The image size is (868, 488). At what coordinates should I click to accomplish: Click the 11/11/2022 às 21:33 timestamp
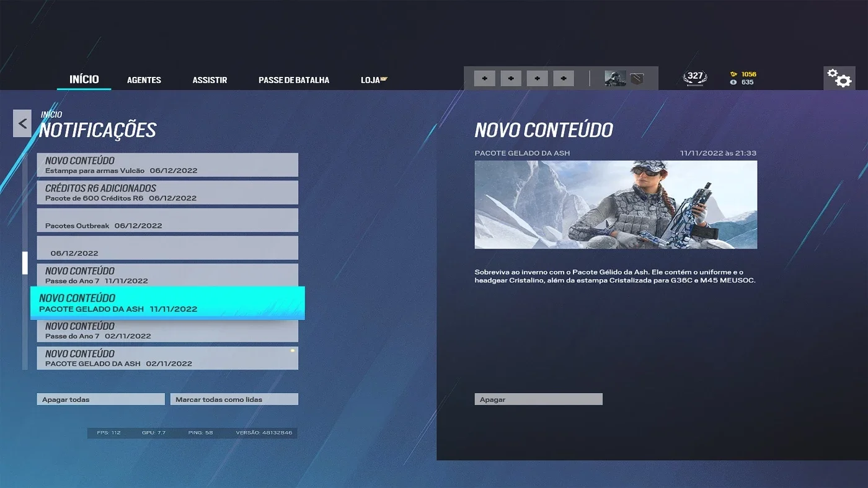(x=718, y=153)
